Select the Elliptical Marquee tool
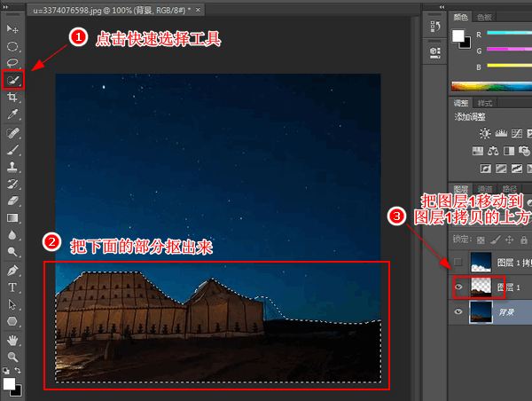The width and height of the screenshot is (532, 401). tap(12, 46)
